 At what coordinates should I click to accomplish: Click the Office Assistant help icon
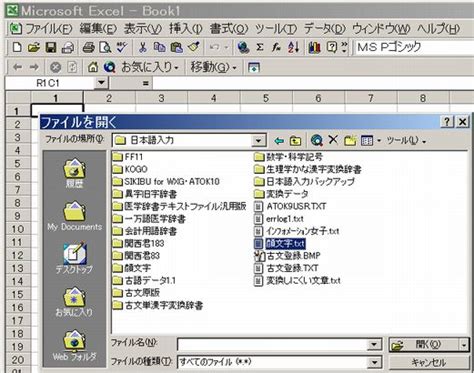tap(332, 48)
